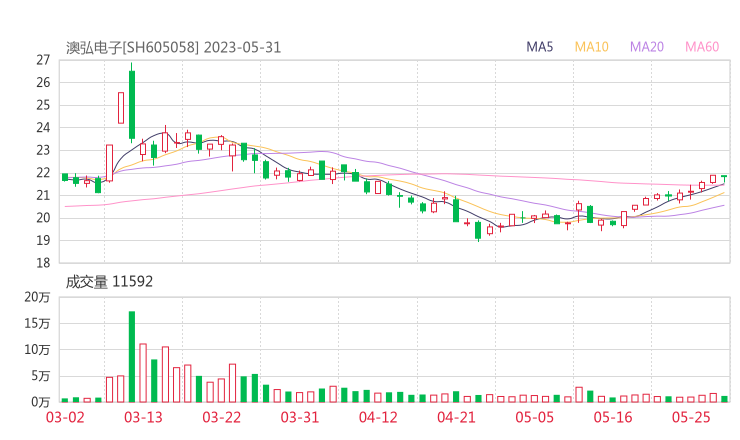The image size is (740, 440).
Task: Click the price axis value 25
Action: tap(43, 105)
